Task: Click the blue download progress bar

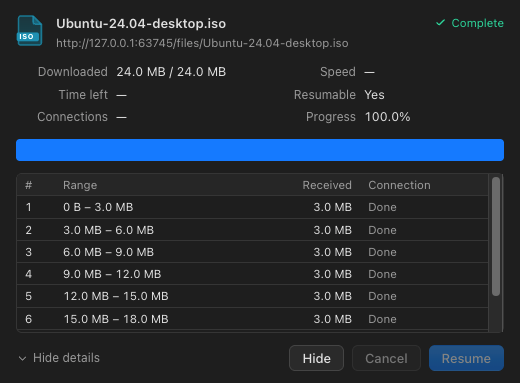Action: [260, 150]
